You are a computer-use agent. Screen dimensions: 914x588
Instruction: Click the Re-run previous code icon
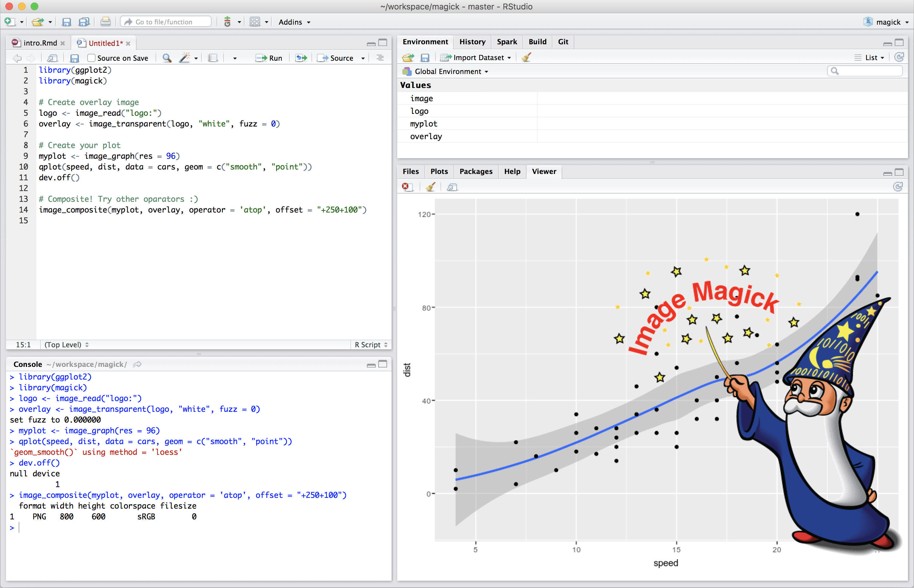(x=301, y=58)
